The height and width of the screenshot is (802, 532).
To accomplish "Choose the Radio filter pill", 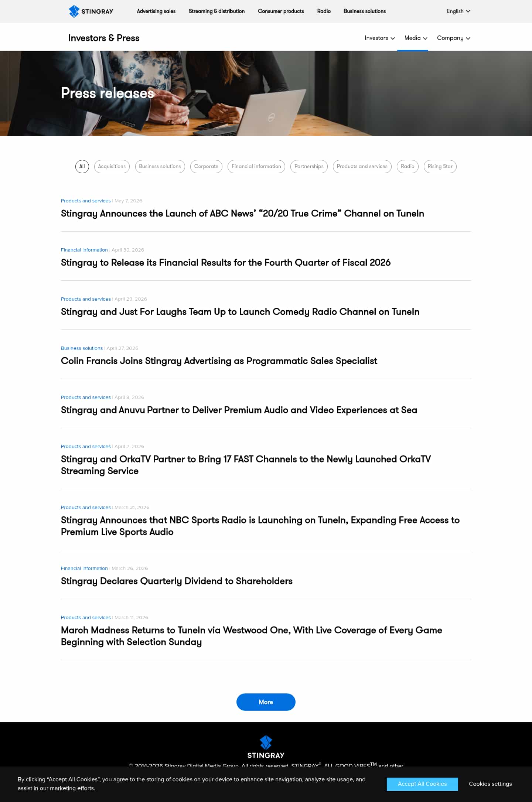I will (x=407, y=166).
